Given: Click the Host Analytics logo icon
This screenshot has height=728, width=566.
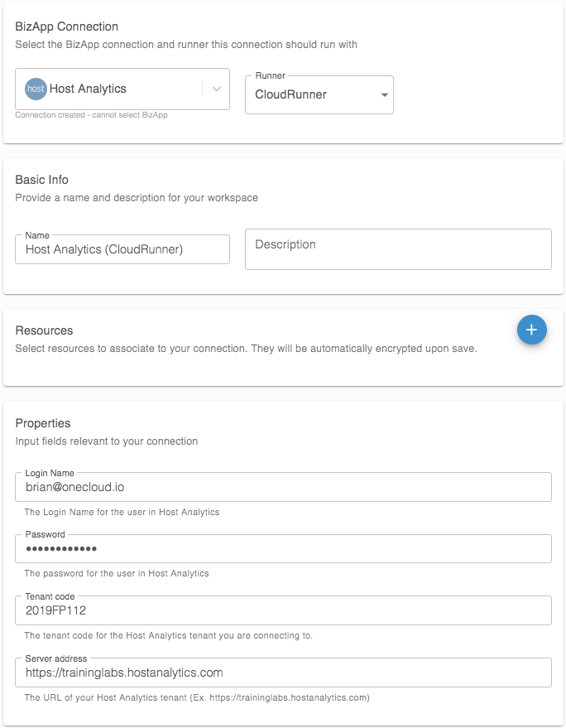Looking at the screenshot, I should click(36, 89).
